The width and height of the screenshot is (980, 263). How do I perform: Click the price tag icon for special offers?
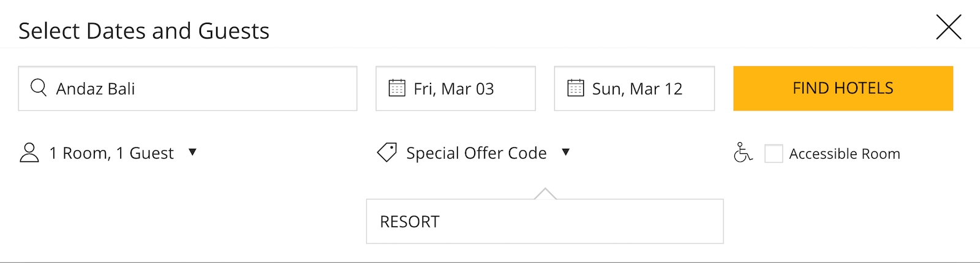[x=387, y=153]
